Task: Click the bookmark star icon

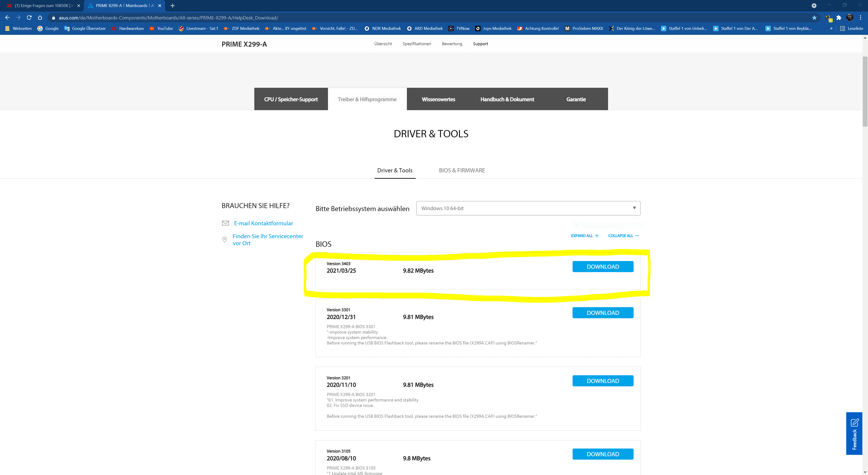Action: click(814, 18)
